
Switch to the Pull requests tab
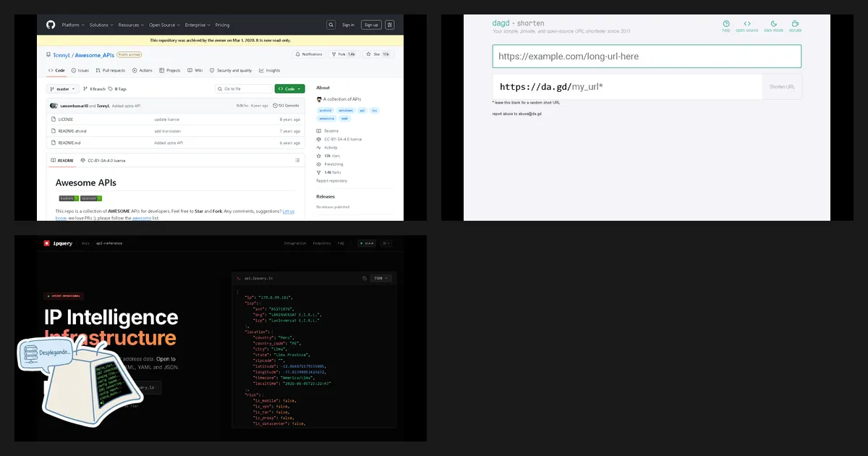click(x=111, y=70)
